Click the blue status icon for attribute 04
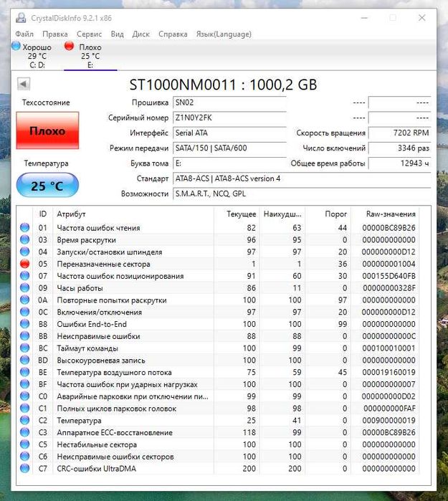Screen dimensions: 448x501 [24, 252]
